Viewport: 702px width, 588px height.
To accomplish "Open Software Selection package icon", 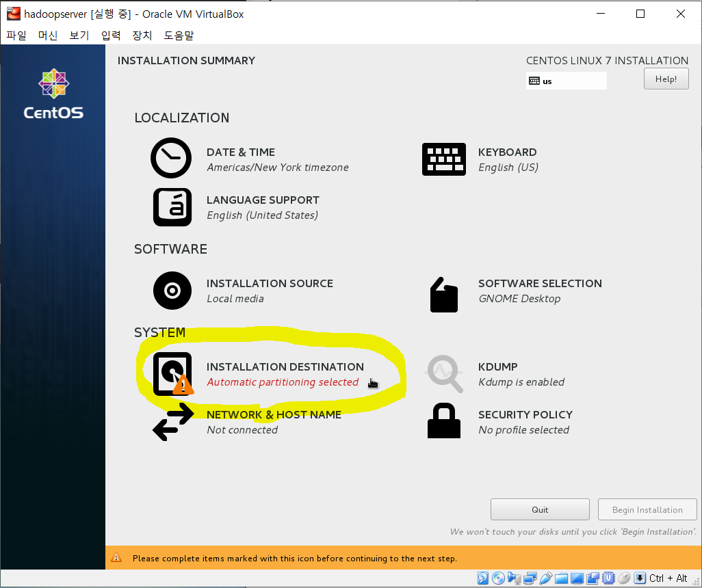I will [443, 295].
